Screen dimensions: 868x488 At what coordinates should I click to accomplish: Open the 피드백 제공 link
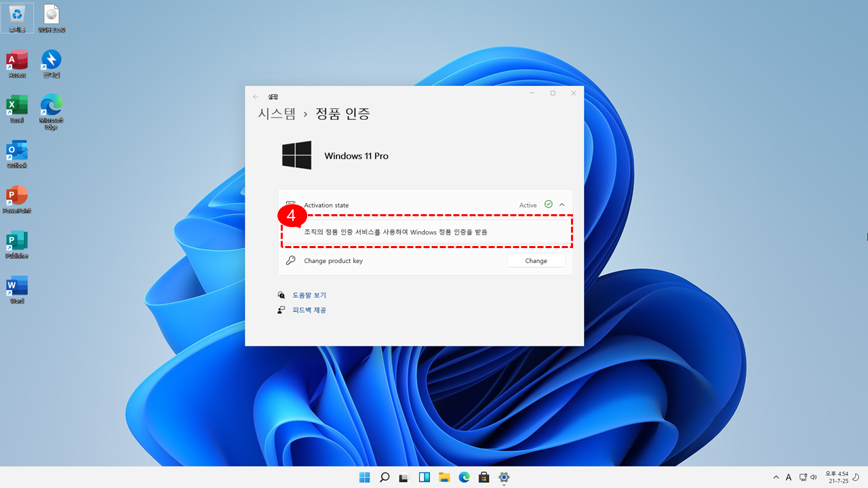pos(309,310)
